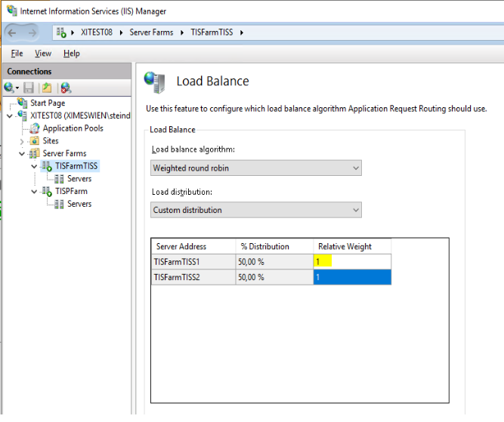Open breadcrumb arrow after XITEST08
The image size is (504, 422).
pos(121,32)
